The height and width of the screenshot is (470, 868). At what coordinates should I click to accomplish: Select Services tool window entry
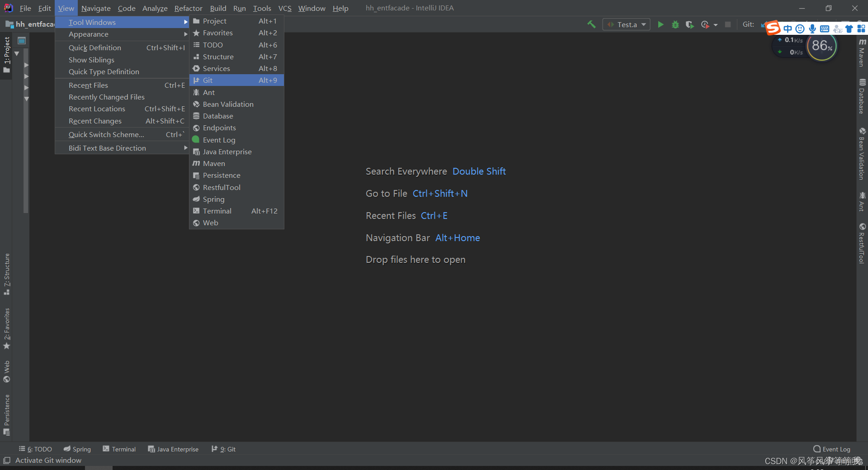point(236,68)
